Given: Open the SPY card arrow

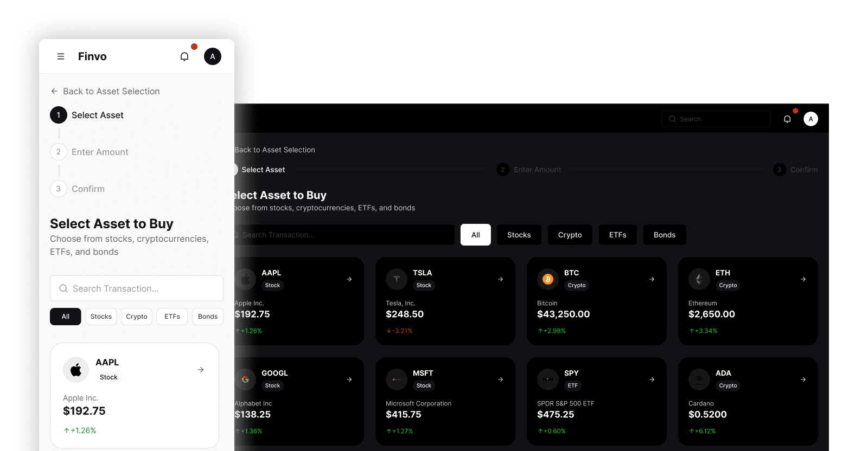Looking at the screenshot, I should pos(652,379).
